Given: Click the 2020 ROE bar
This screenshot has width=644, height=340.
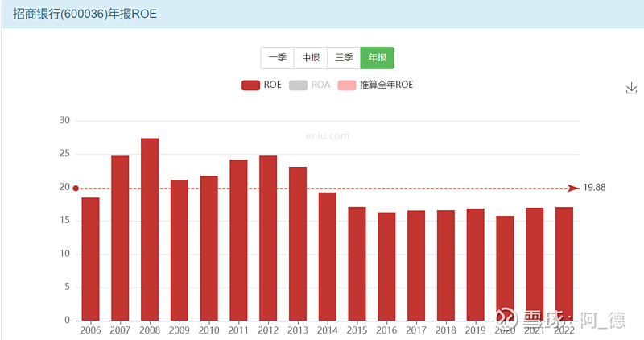Looking at the screenshot, I should pos(505,268).
